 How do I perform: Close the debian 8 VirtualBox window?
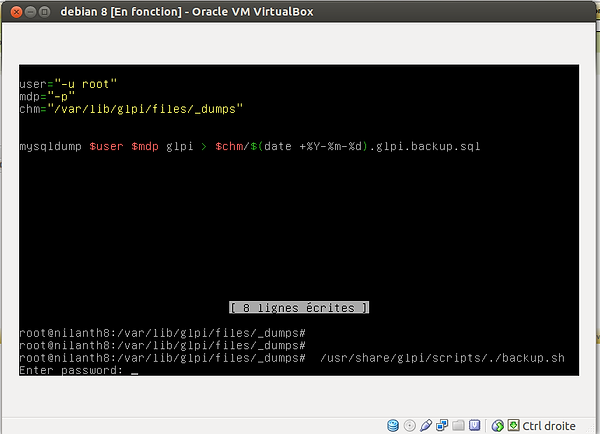[16, 12]
